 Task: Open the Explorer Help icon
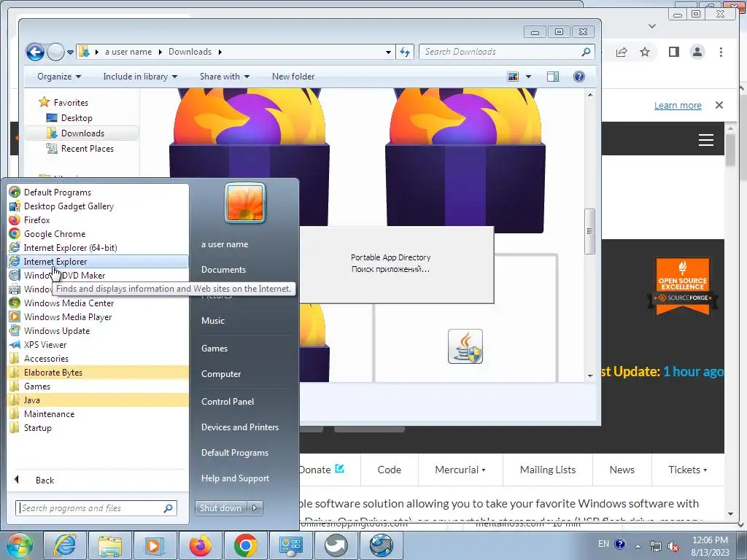tap(578, 77)
